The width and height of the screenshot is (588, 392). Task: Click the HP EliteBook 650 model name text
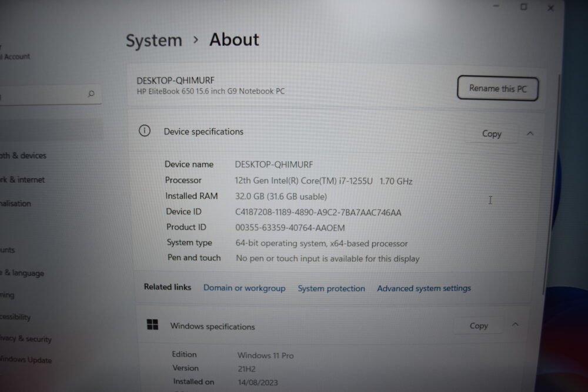[211, 91]
